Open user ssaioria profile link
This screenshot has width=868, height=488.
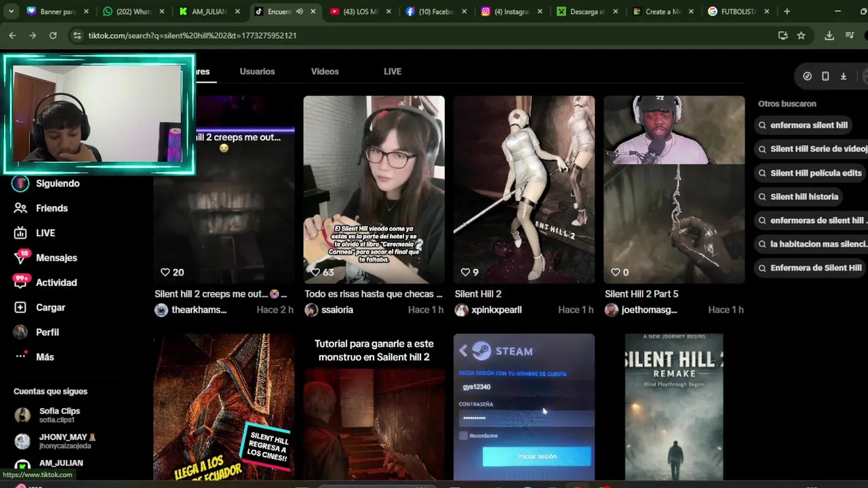click(337, 310)
